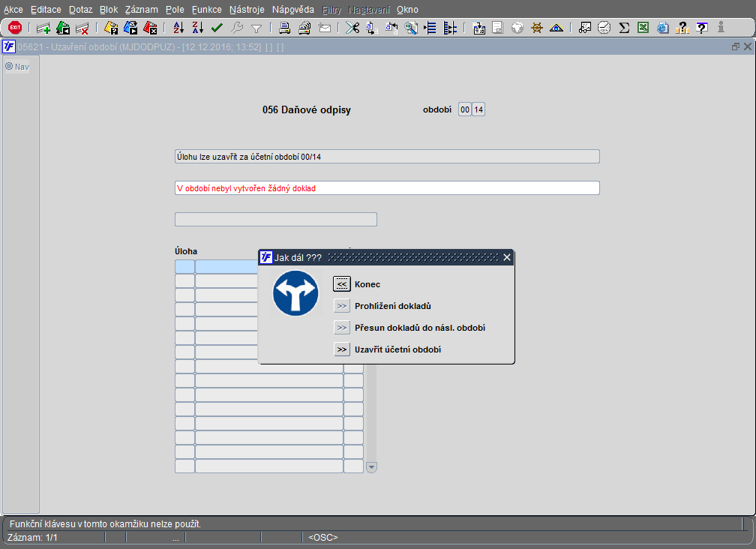Click the window question mark help icon
The height and width of the screenshot is (549, 756).
pyautogui.click(x=702, y=28)
